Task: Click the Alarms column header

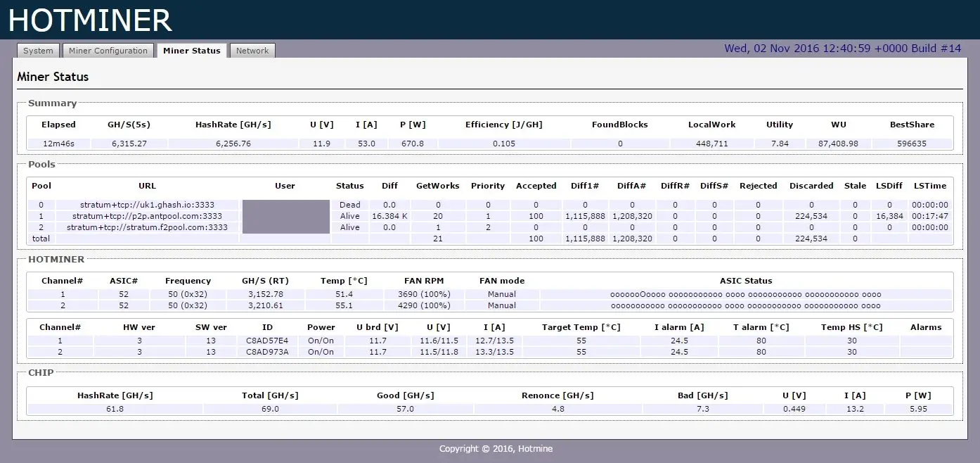Action: pos(926,327)
